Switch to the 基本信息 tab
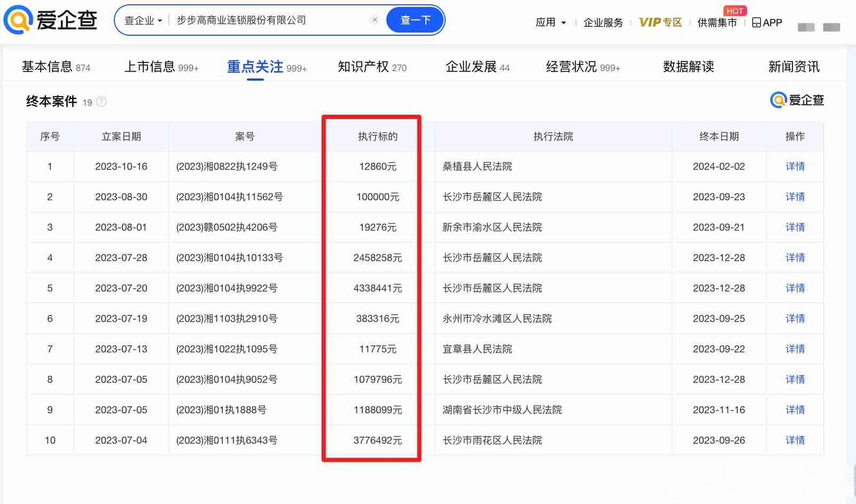Screen dimensions: 856x504 [56, 67]
